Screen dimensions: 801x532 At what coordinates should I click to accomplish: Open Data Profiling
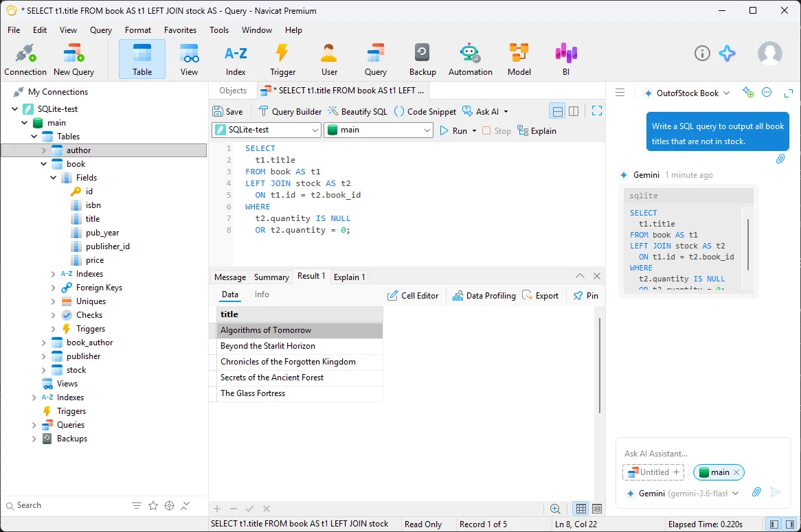click(484, 296)
